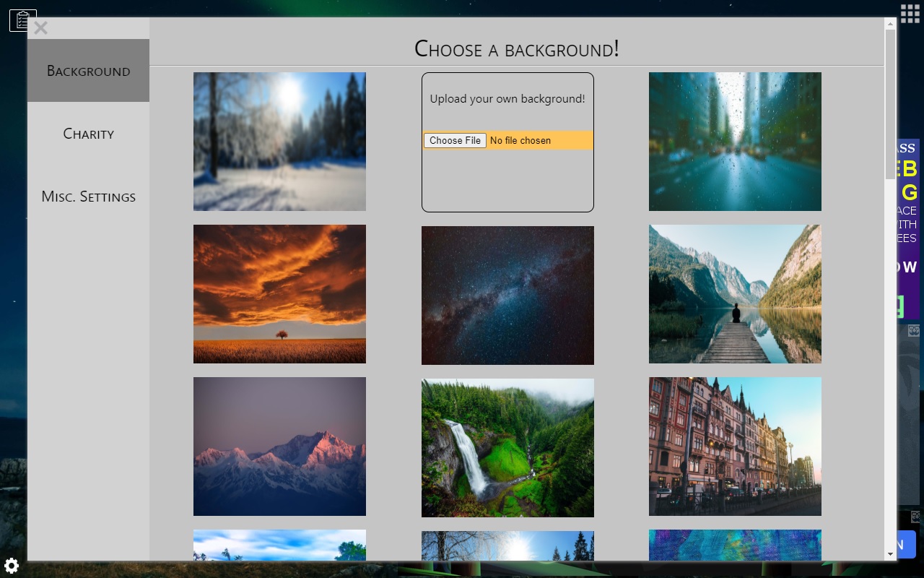Open the apps grid icon

coord(910,13)
